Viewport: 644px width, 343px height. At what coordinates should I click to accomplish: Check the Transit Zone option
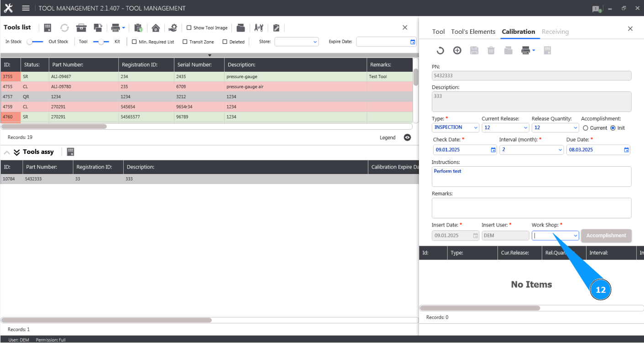click(185, 42)
